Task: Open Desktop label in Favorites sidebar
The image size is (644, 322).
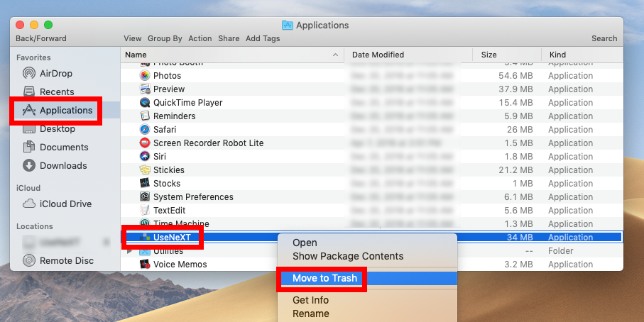Action: (58, 129)
